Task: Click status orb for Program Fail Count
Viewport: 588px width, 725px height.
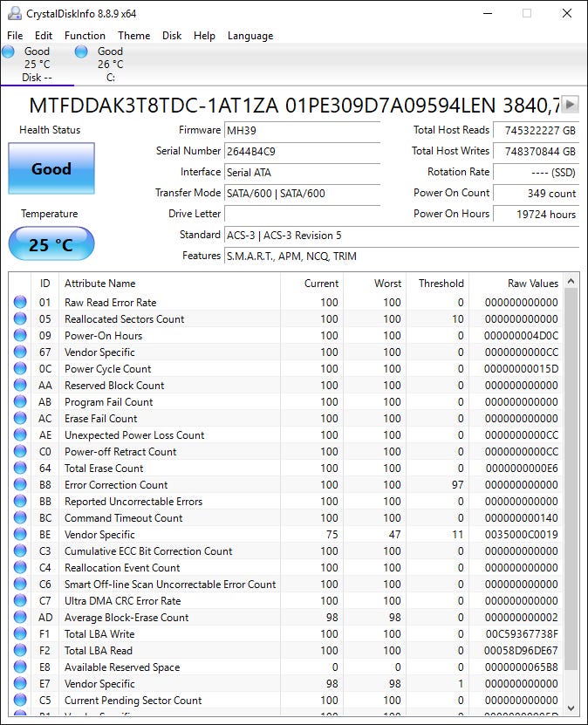Action: point(20,402)
